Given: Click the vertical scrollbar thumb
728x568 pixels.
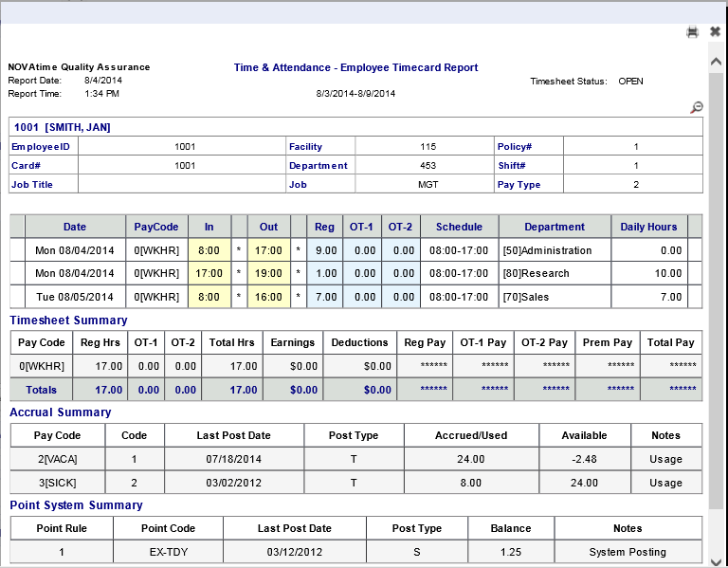Looking at the screenshot, I should [x=716, y=284].
